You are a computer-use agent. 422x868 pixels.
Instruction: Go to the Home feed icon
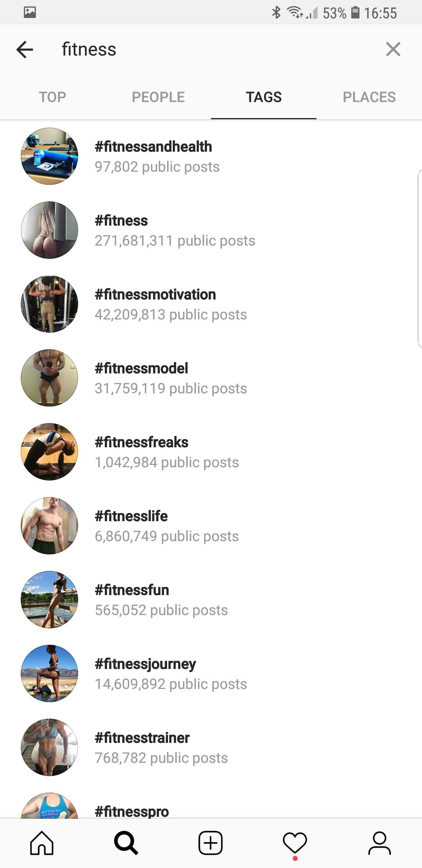[x=42, y=843]
